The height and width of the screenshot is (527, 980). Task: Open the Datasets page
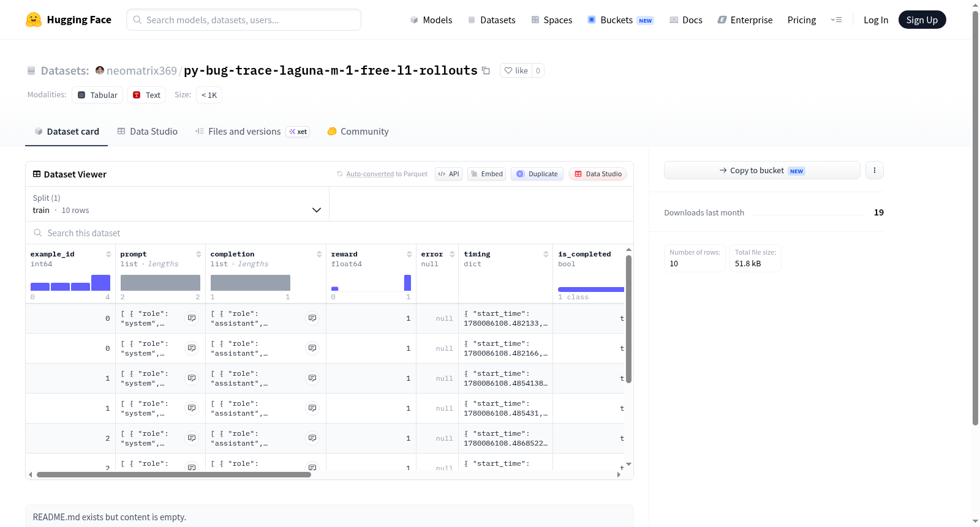(x=492, y=20)
